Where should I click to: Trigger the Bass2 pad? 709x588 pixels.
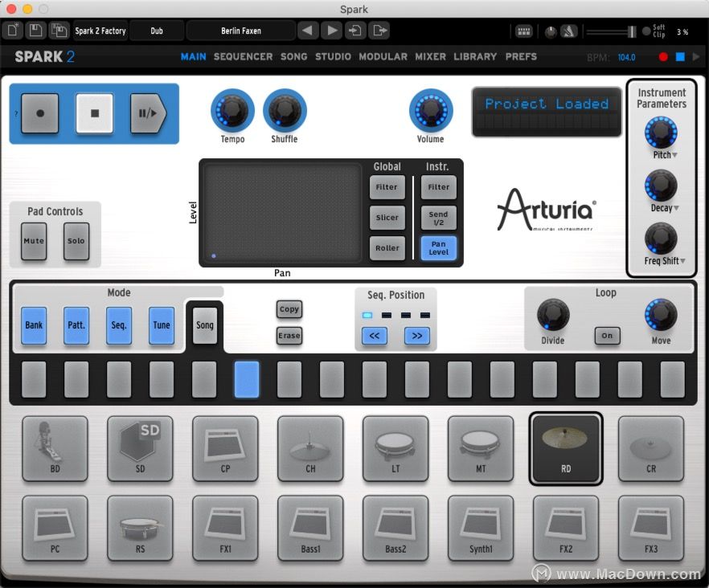pos(395,529)
